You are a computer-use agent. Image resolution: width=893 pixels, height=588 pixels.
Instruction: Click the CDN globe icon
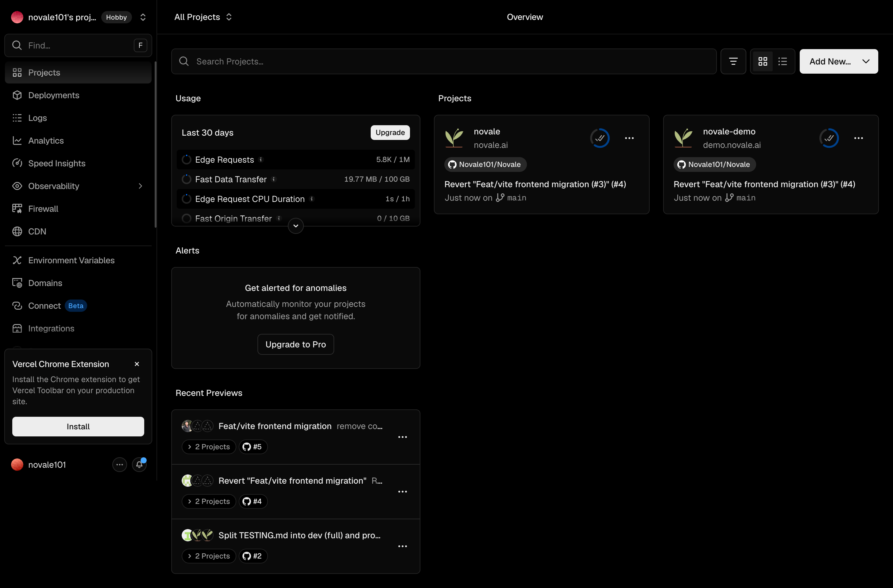pos(17,231)
